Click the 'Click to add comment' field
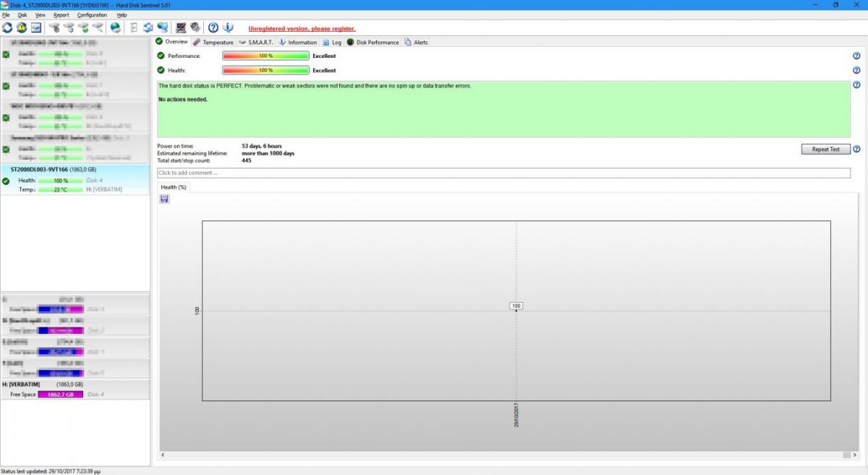This screenshot has height=475, width=868. [x=503, y=173]
